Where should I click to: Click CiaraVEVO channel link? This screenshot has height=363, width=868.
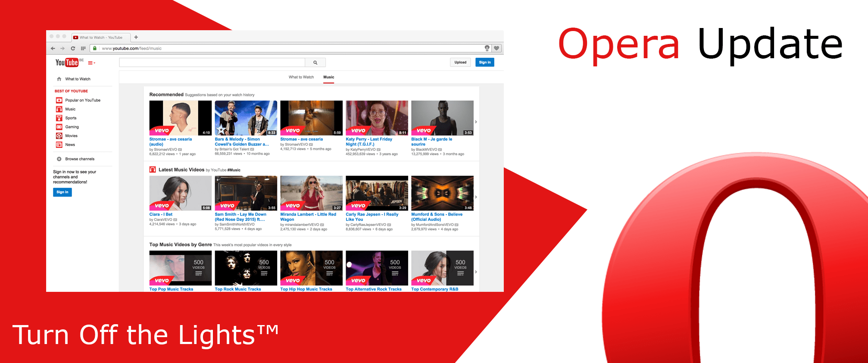pyautogui.click(x=163, y=219)
